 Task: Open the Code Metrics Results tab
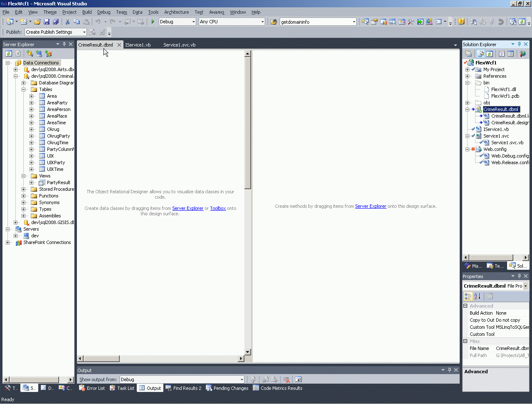coord(277,388)
